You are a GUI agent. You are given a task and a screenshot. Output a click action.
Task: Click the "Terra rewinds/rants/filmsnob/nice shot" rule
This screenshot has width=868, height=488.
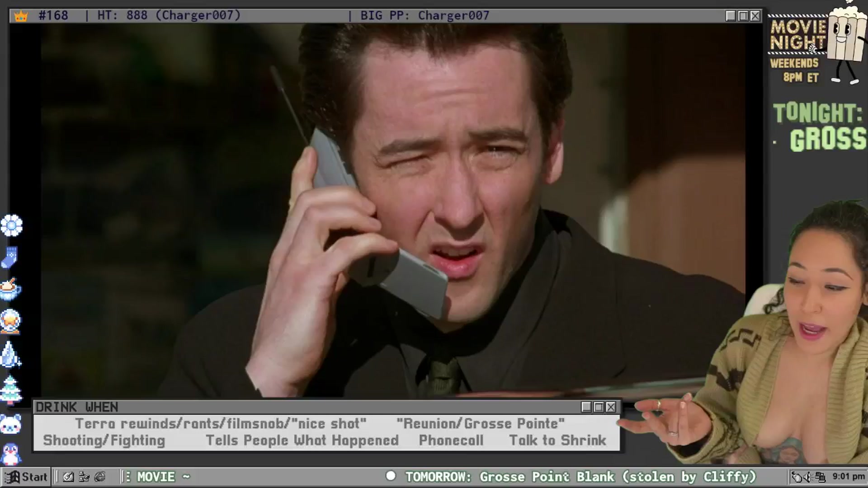pyautogui.click(x=221, y=424)
